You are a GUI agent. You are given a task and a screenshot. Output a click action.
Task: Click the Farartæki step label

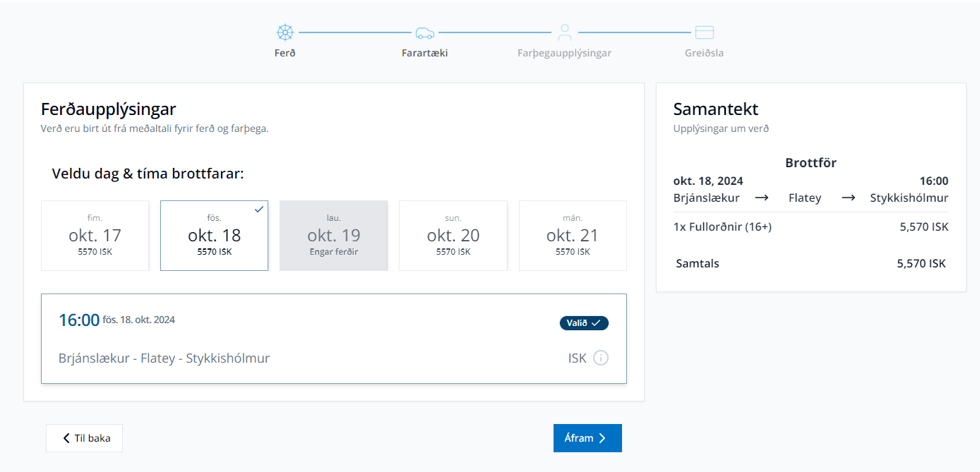tap(425, 53)
